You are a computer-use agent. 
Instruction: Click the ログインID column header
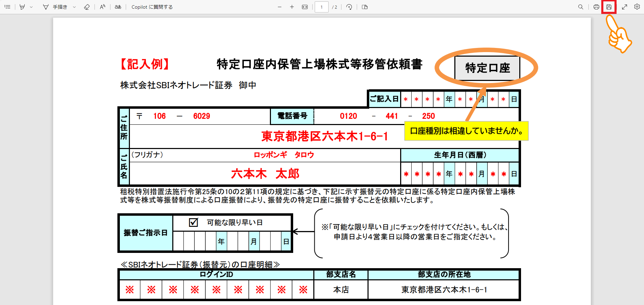(216, 274)
